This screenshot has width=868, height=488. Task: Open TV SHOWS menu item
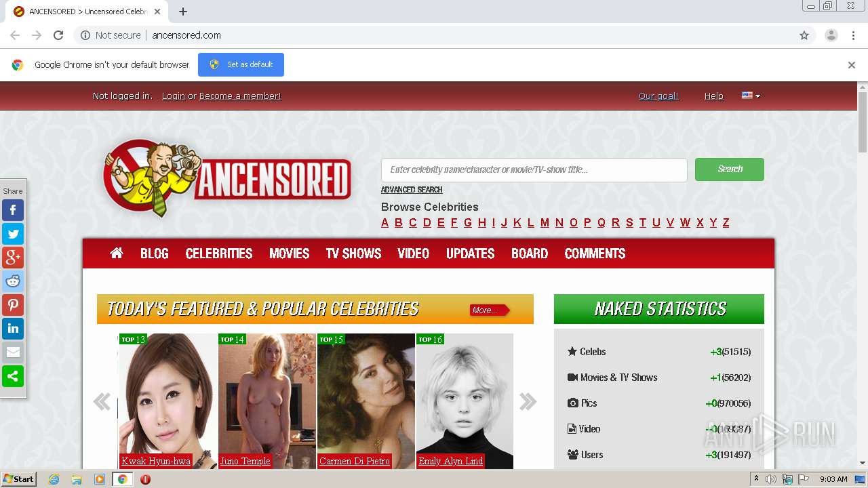(353, 253)
